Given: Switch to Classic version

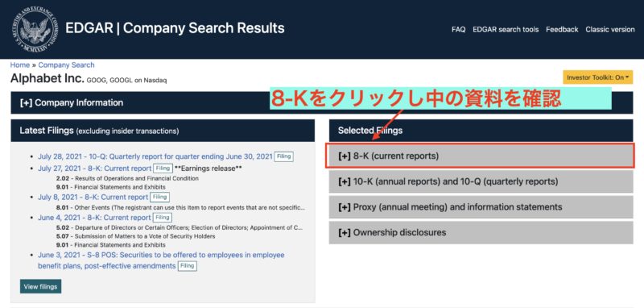Looking at the screenshot, I should (610, 30).
